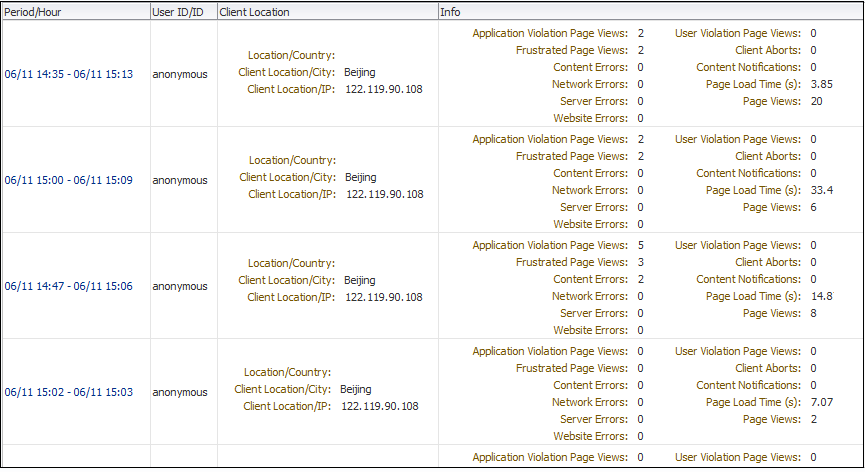Click Page Load Time value 33.4
The height and width of the screenshot is (472, 865).
click(x=821, y=190)
